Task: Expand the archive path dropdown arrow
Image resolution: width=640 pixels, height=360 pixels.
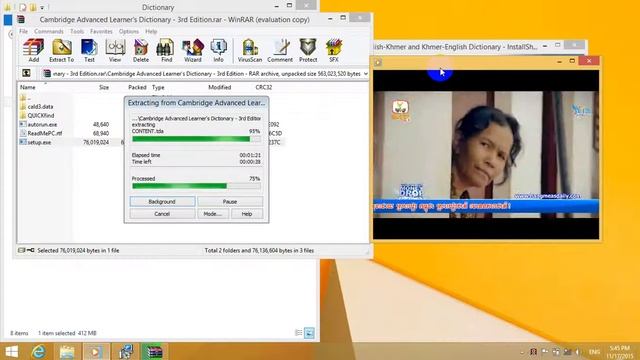Action: click(x=366, y=73)
